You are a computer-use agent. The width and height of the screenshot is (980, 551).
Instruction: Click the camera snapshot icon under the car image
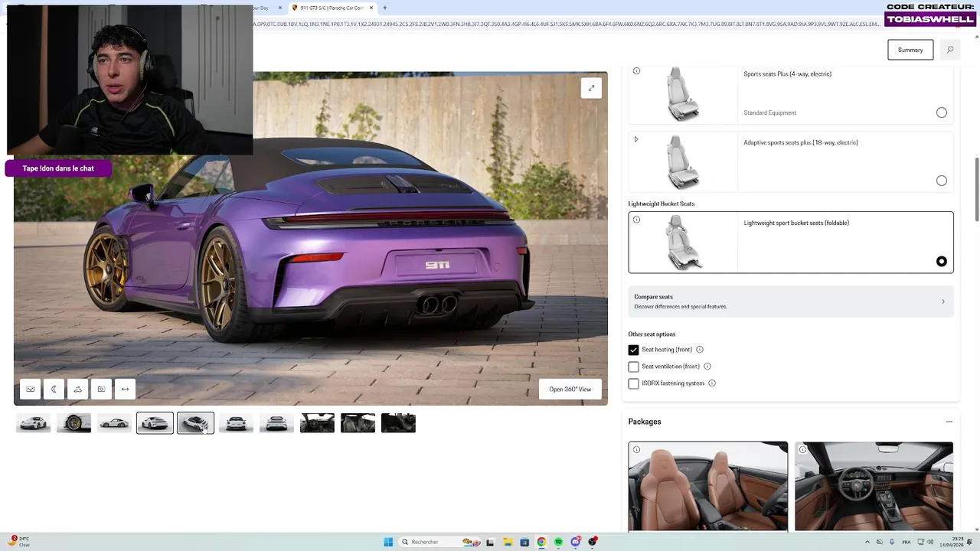pyautogui.click(x=101, y=390)
